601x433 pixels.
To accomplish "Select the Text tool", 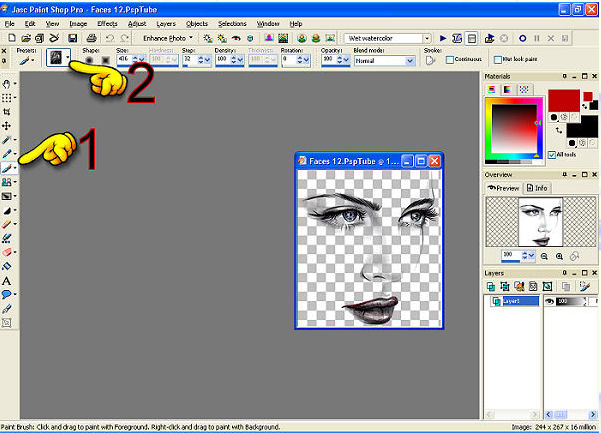I will pos(6,281).
